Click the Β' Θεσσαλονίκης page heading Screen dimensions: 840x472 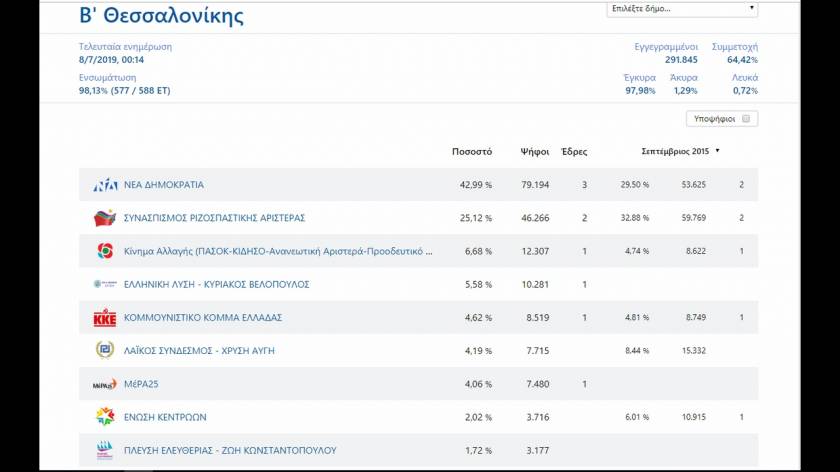(x=161, y=16)
